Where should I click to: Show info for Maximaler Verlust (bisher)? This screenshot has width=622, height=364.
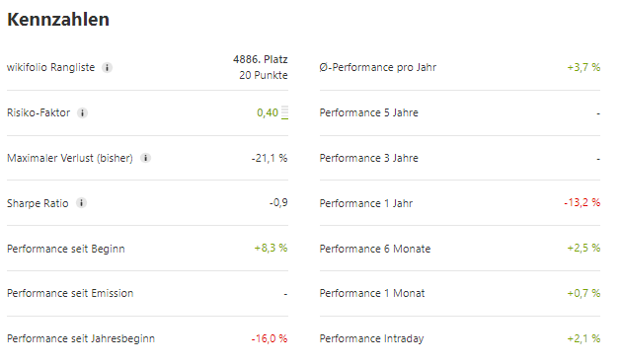click(145, 158)
